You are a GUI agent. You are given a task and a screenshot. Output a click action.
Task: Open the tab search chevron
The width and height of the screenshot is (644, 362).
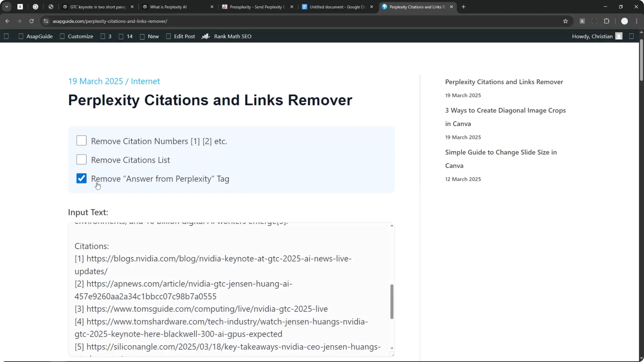point(6,6)
